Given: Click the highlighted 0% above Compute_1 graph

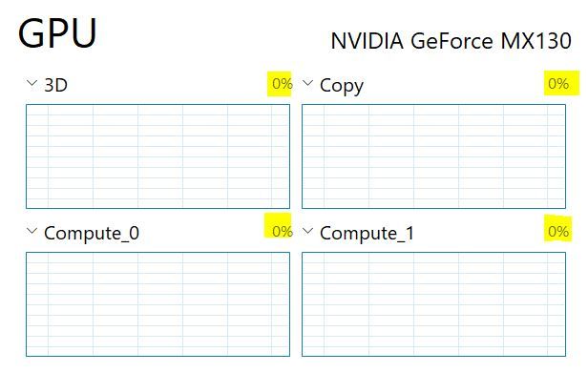Looking at the screenshot, I should [558, 232].
